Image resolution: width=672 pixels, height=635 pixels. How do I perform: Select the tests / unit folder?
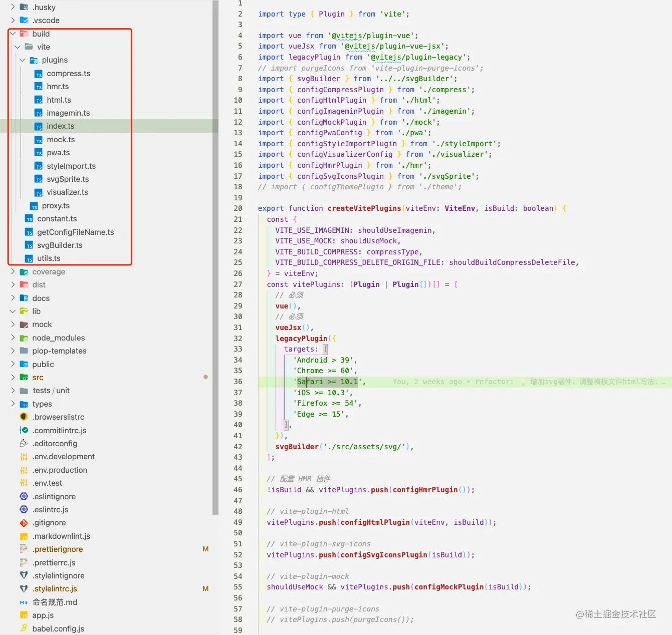(x=51, y=391)
